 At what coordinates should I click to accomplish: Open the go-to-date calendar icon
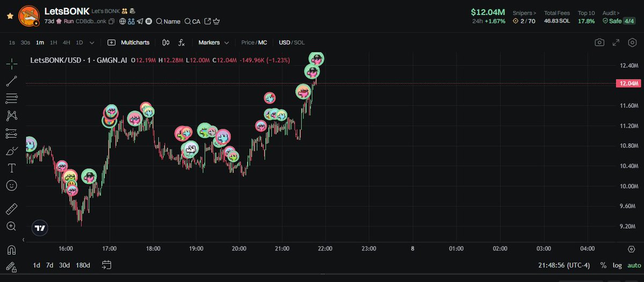[x=106, y=265]
